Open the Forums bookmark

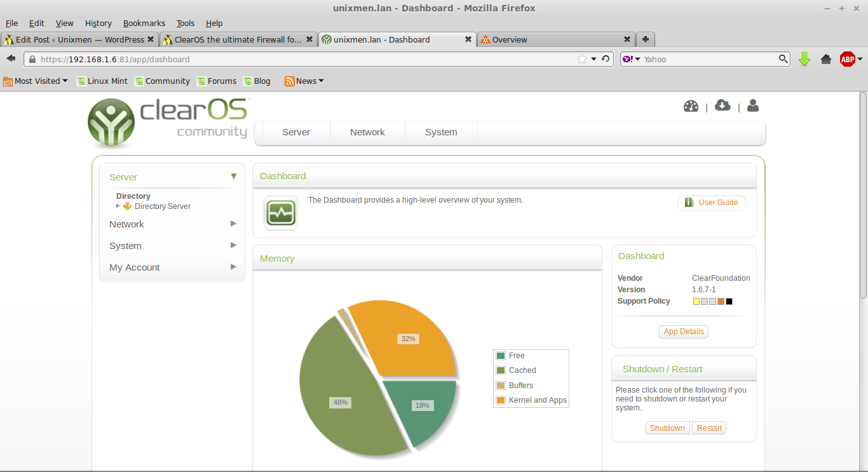point(217,81)
